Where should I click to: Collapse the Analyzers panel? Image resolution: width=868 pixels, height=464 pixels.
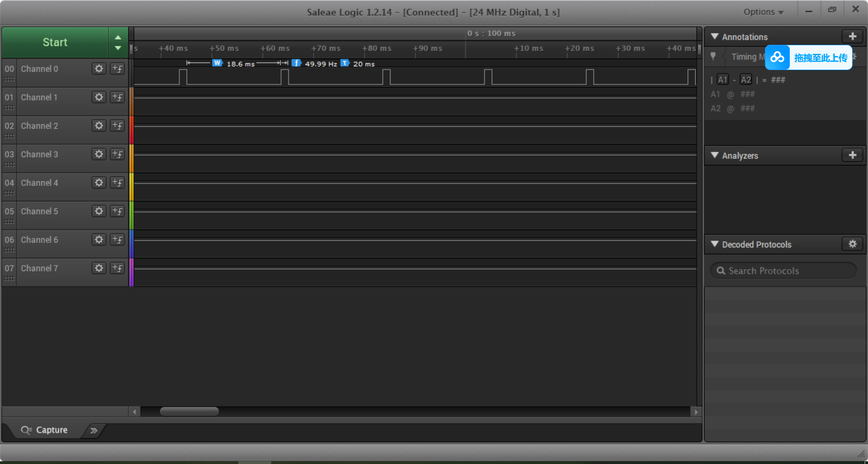[x=715, y=155]
